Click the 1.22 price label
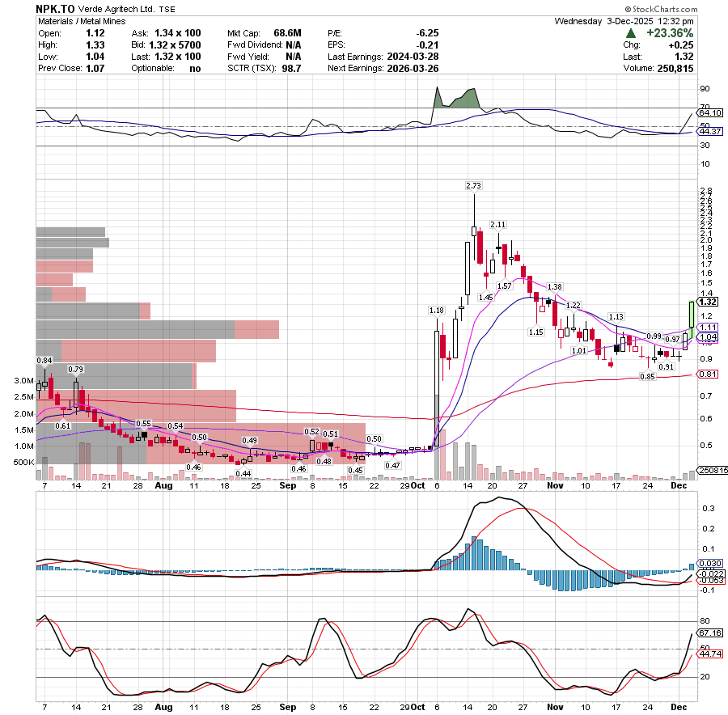728x715 pixels. click(573, 306)
